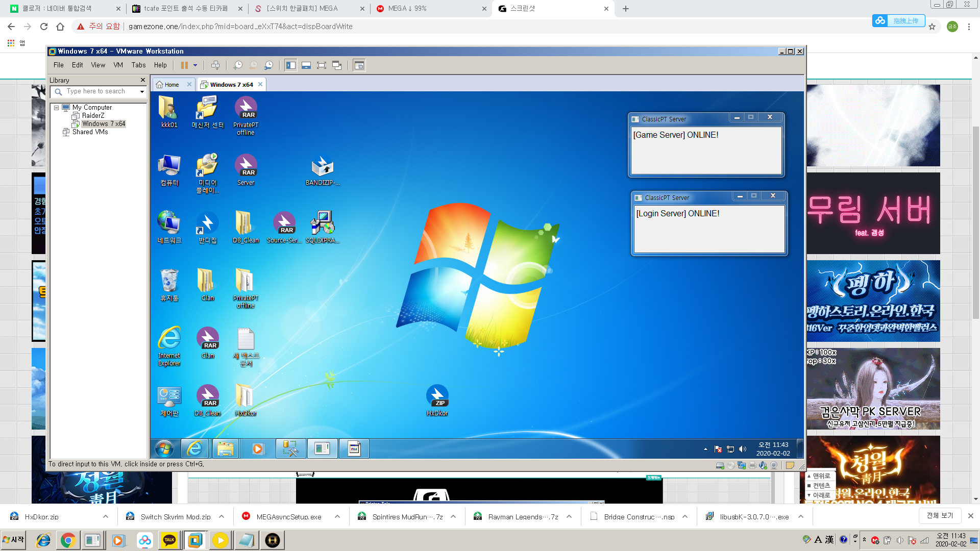Click the VMware hard disk status icon
The width and height of the screenshot is (980, 551).
[720, 465]
